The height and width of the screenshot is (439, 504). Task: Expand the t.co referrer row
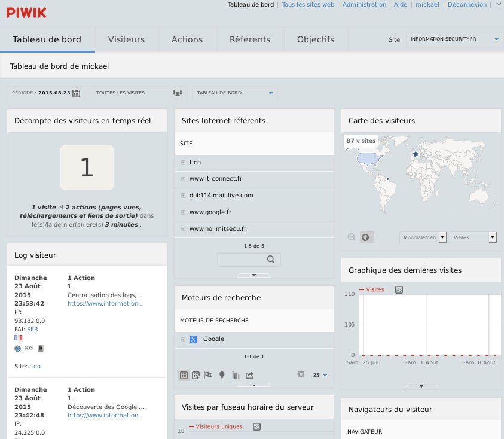coord(184,162)
